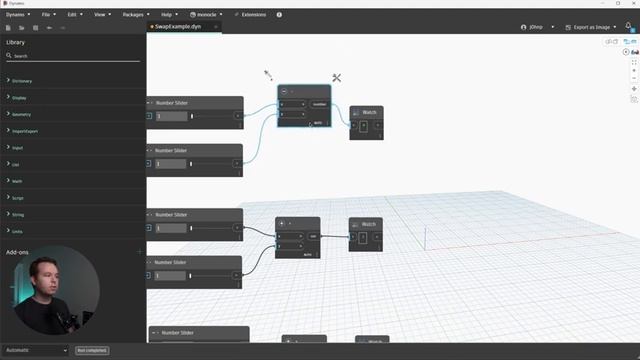Click the output port of the topmost Number Slider

pos(238,116)
